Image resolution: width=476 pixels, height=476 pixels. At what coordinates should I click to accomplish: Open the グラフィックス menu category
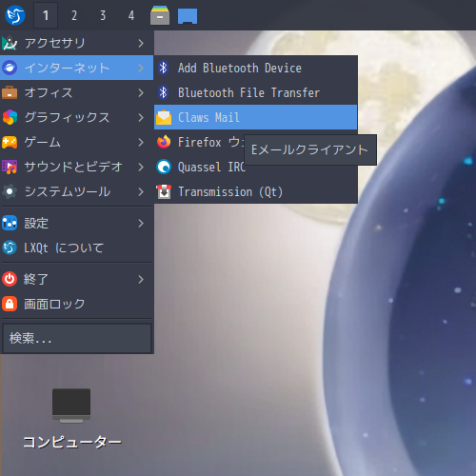[x=77, y=117]
